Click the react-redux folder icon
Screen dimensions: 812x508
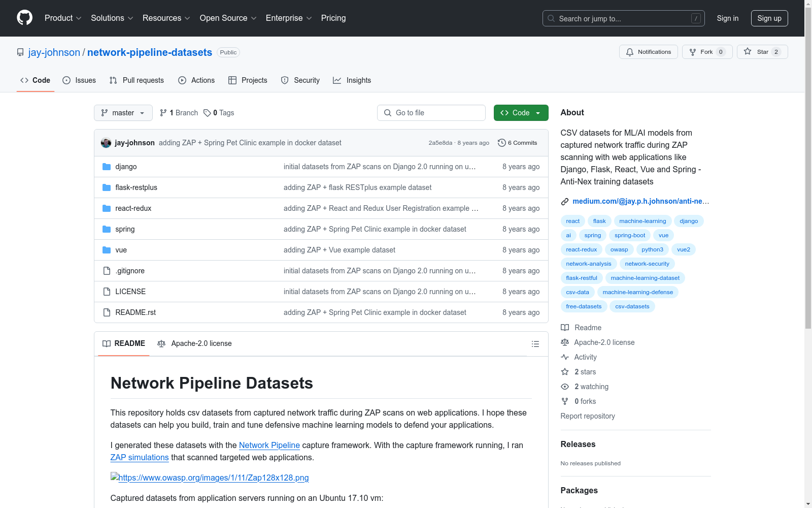[107, 208]
